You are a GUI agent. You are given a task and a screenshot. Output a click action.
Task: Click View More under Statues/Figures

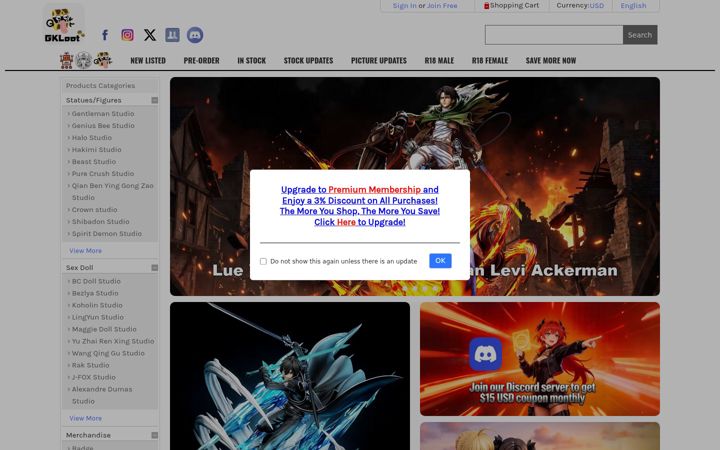coord(85,251)
